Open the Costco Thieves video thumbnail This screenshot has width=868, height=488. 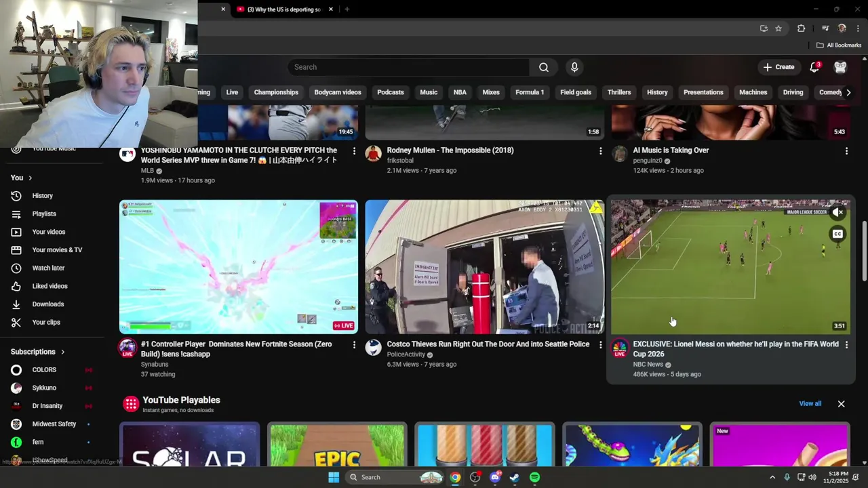tap(484, 266)
